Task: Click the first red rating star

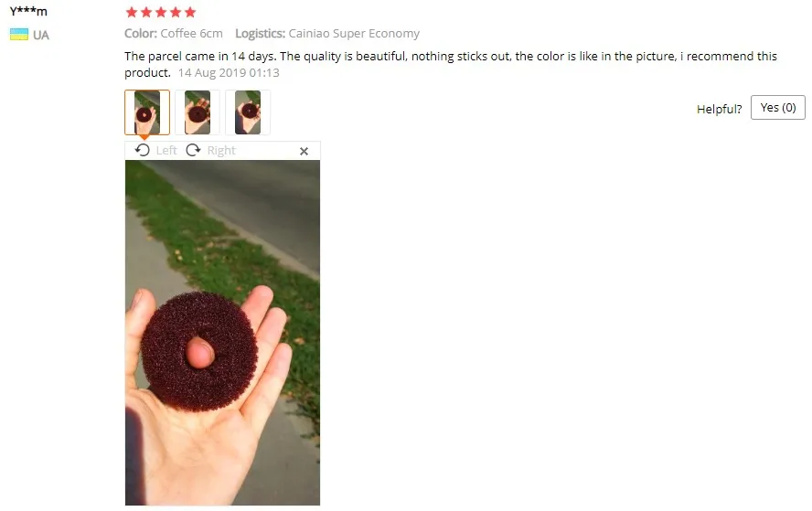Action: coord(132,12)
